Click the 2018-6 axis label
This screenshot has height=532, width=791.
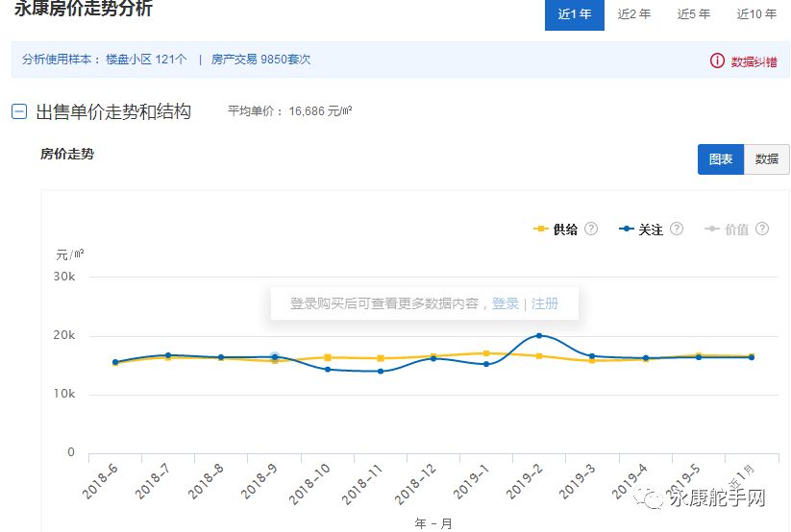click(x=100, y=481)
